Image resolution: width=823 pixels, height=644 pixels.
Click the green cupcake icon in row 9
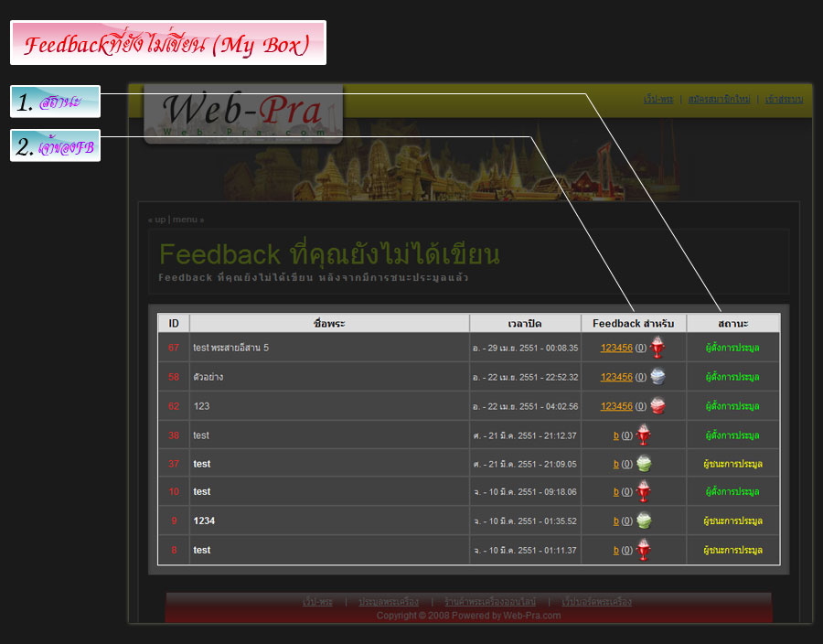(644, 521)
